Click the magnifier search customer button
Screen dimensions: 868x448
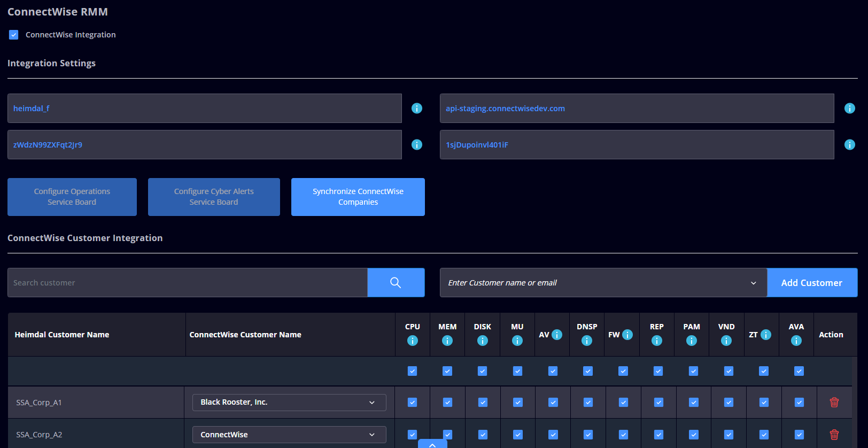tap(396, 283)
